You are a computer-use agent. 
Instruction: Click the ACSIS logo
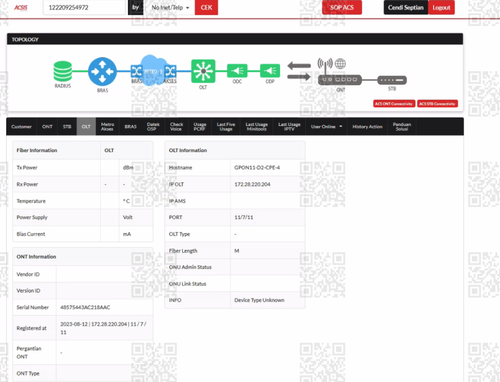(x=21, y=7)
